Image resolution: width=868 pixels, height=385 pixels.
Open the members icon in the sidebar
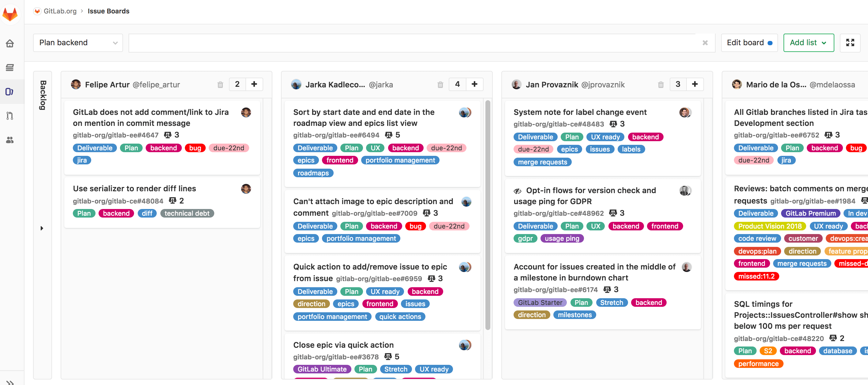pos(10,140)
